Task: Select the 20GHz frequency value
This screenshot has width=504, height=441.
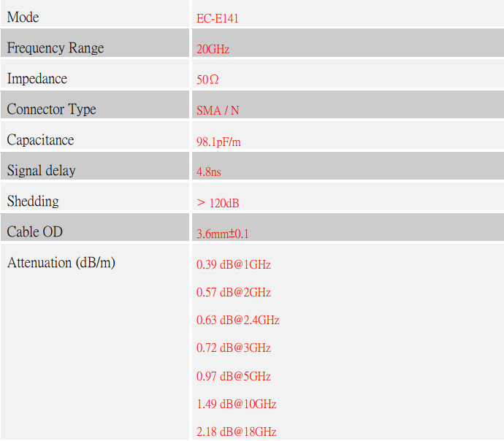Action: tap(213, 50)
